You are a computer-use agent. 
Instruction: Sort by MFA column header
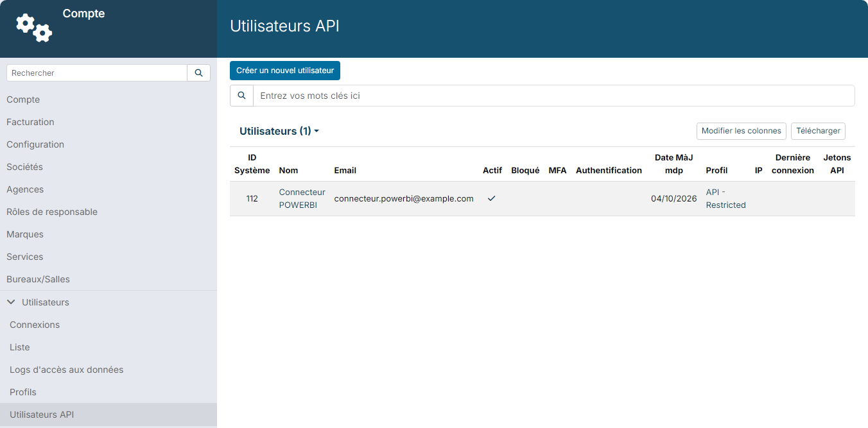(558, 171)
